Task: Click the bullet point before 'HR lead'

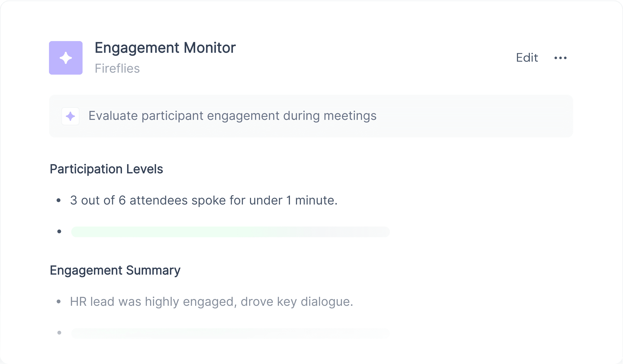Action: 59,302
